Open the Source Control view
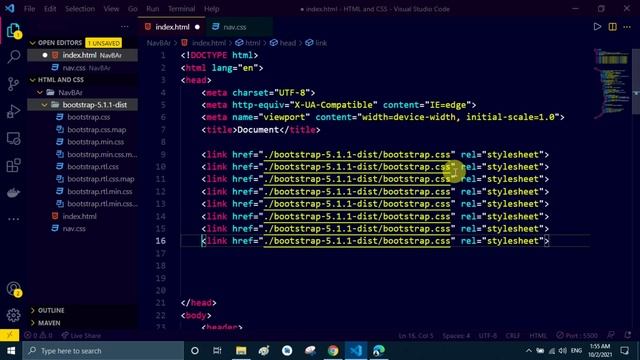This screenshot has height=360, width=640. (13, 84)
